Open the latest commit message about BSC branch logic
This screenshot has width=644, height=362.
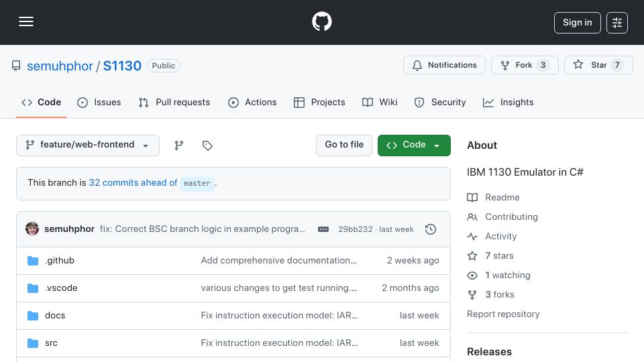[203, 229]
